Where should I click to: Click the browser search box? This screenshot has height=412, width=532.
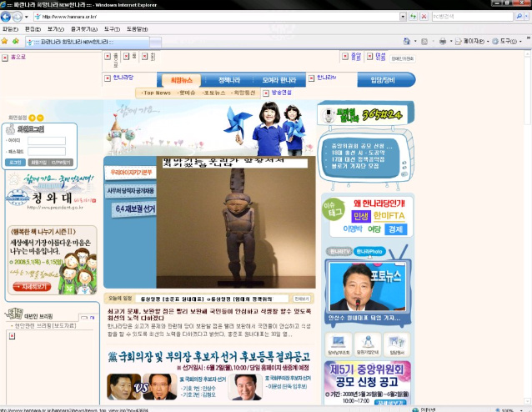[x=472, y=17]
